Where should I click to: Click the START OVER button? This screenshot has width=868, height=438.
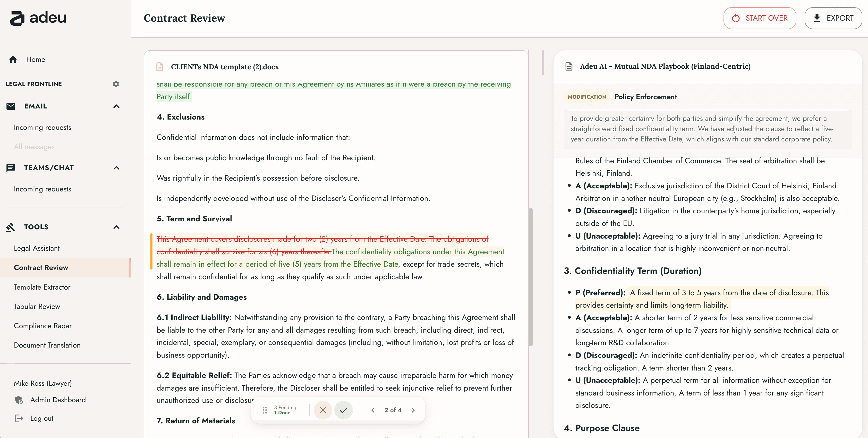(760, 18)
